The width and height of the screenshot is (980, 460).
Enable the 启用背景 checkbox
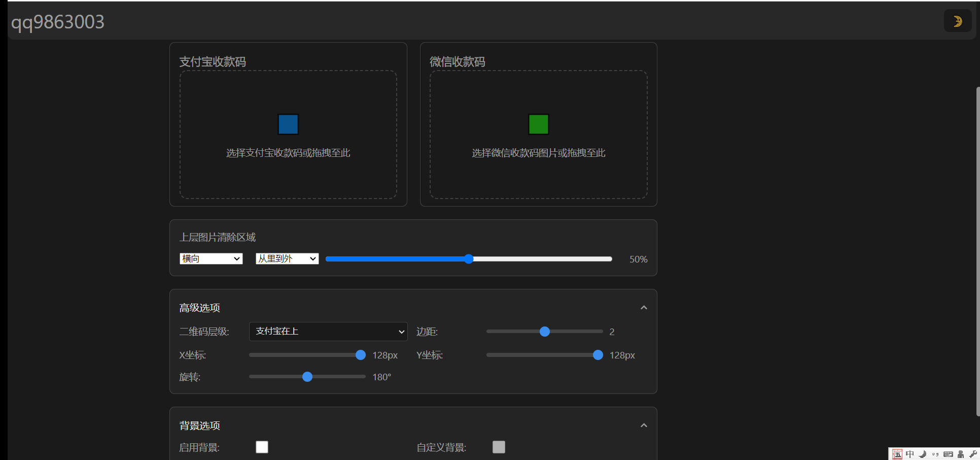(x=262, y=447)
